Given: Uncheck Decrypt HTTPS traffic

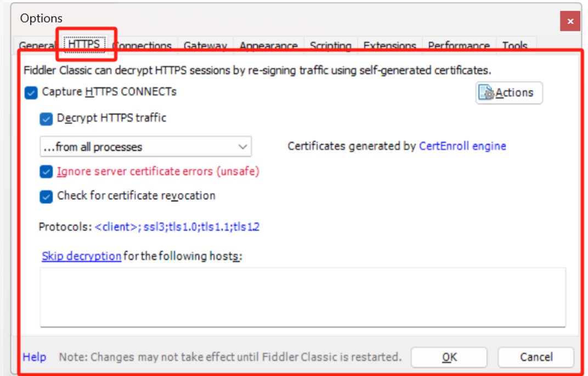Looking at the screenshot, I should (x=46, y=119).
